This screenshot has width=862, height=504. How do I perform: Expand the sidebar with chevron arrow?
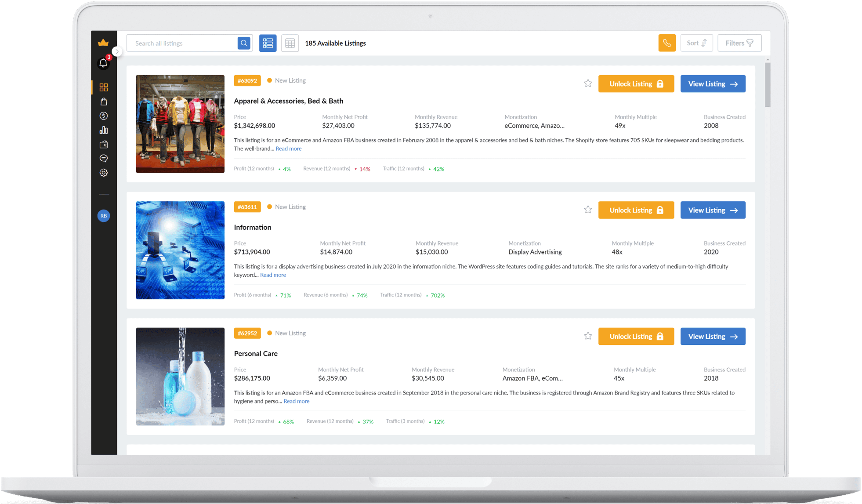click(117, 51)
